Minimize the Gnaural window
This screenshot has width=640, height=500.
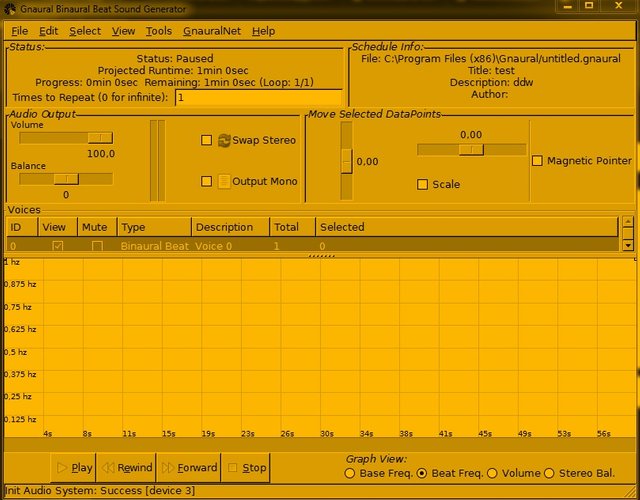pos(567,6)
